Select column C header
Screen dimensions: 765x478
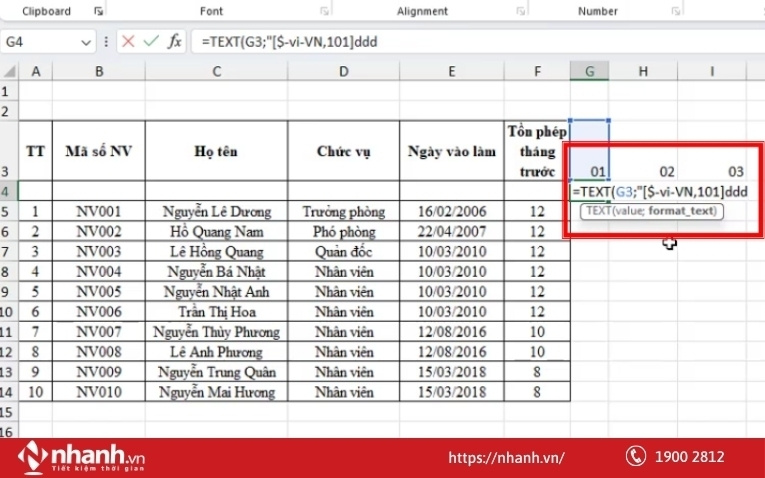(x=217, y=72)
